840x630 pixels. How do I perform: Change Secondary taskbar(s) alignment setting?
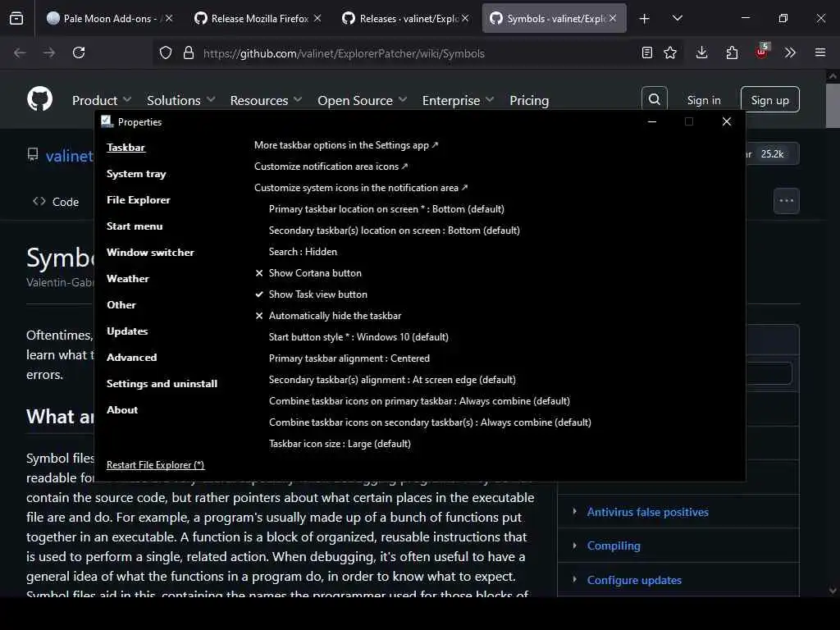click(392, 380)
